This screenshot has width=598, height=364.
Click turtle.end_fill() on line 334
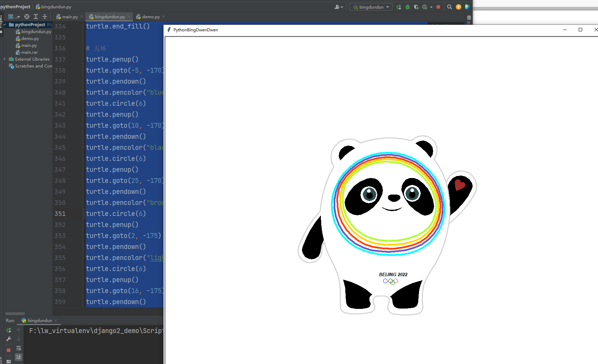click(x=118, y=27)
